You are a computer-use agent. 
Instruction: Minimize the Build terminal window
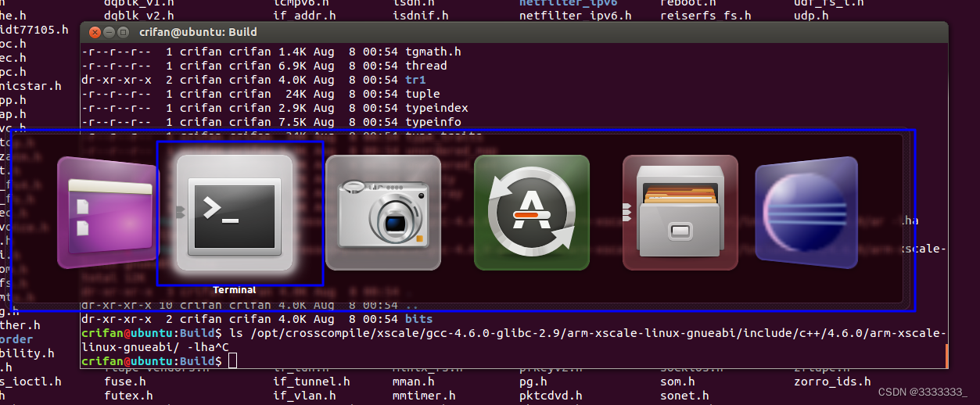pyautogui.click(x=109, y=32)
